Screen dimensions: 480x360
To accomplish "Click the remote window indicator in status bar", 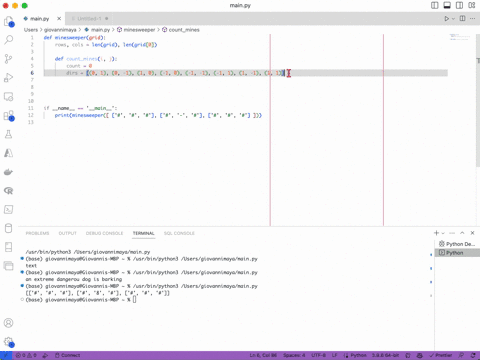I will (x=6, y=355).
